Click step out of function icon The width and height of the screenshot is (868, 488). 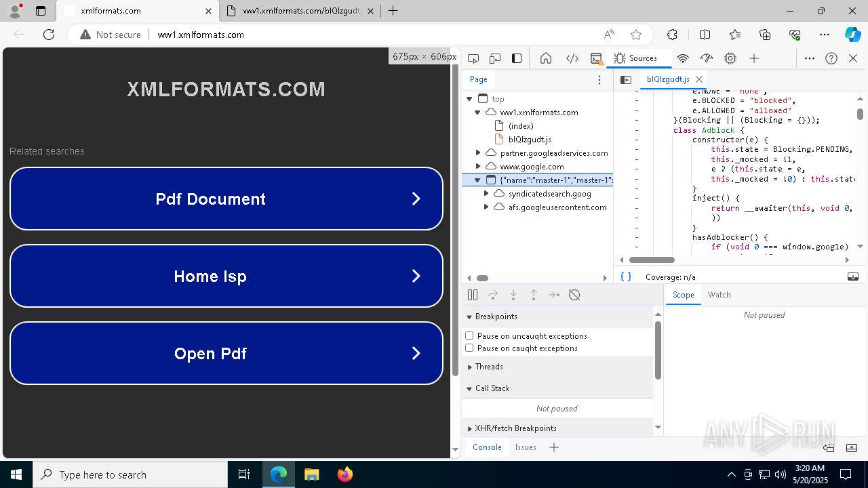(534, 295)
